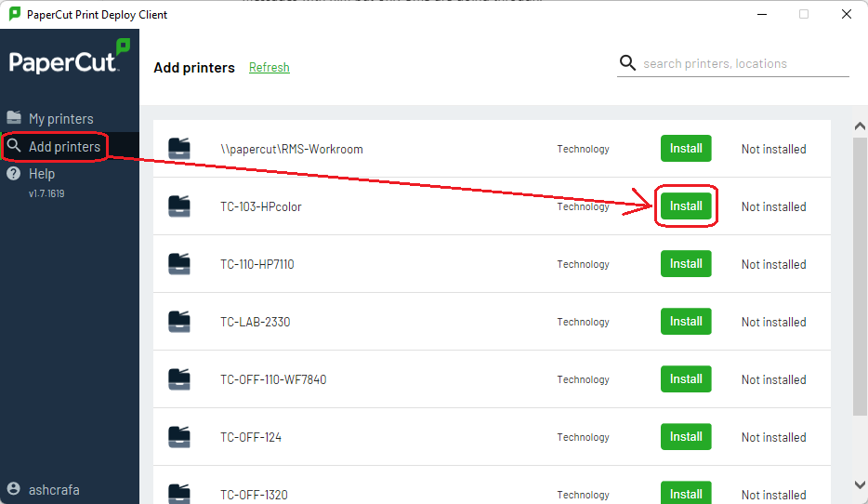Viewport: 868px width, 504px height.
Task: Click Technology location for TC-110-HP7110
Action: pos(583,264)
